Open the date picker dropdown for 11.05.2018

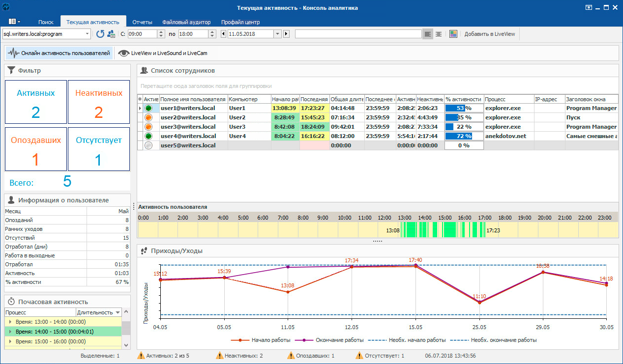277,34
